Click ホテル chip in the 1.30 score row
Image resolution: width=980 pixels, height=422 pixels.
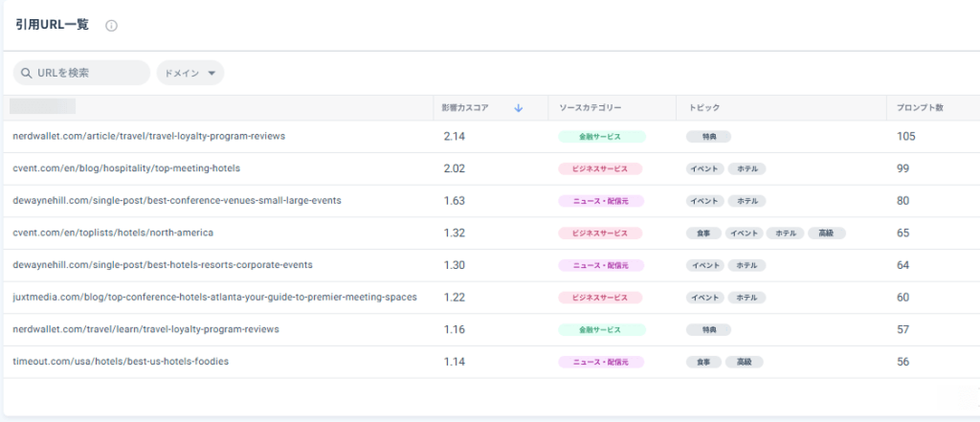[746, 266]
